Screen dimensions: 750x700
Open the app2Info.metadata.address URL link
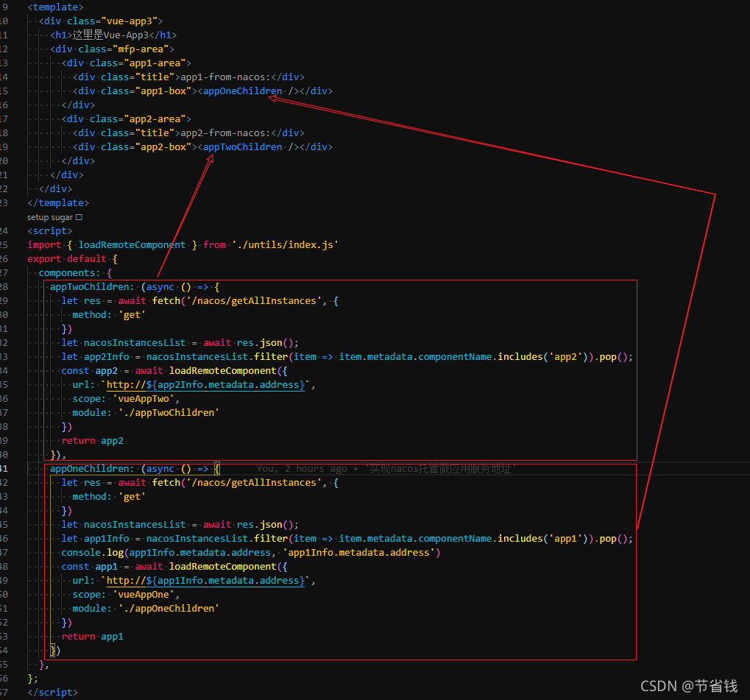[x=205, y=385]
